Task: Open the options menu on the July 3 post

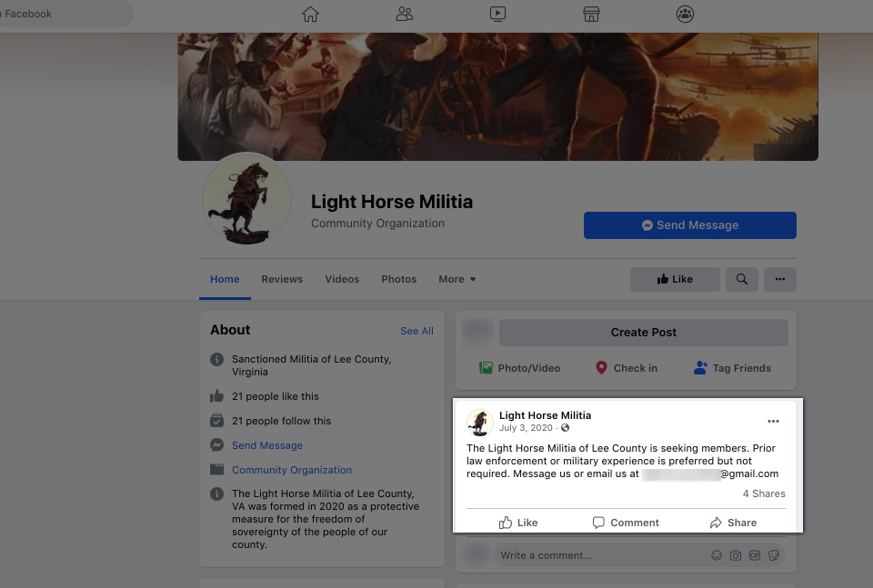Action: [774, 421]
